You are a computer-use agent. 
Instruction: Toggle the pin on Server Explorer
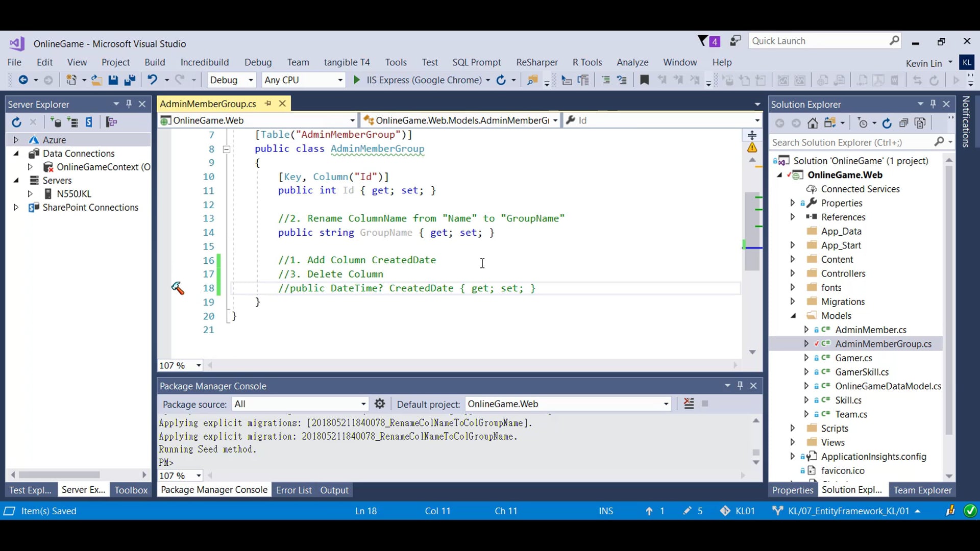point(129,104)
